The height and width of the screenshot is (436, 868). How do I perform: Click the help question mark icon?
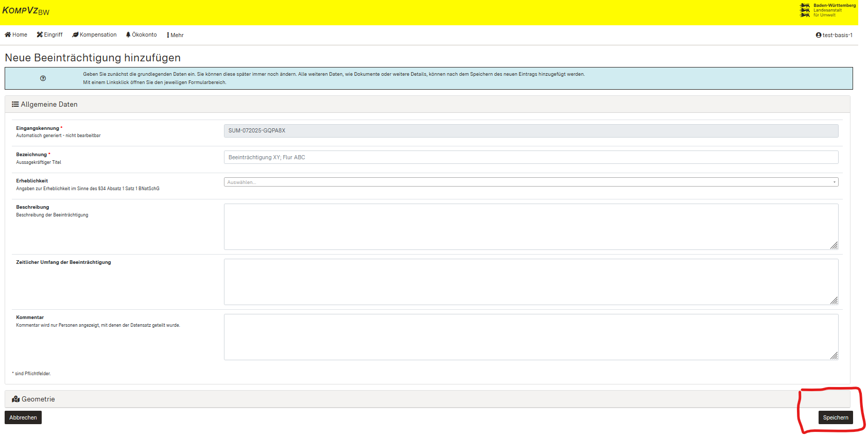(43, 78)
